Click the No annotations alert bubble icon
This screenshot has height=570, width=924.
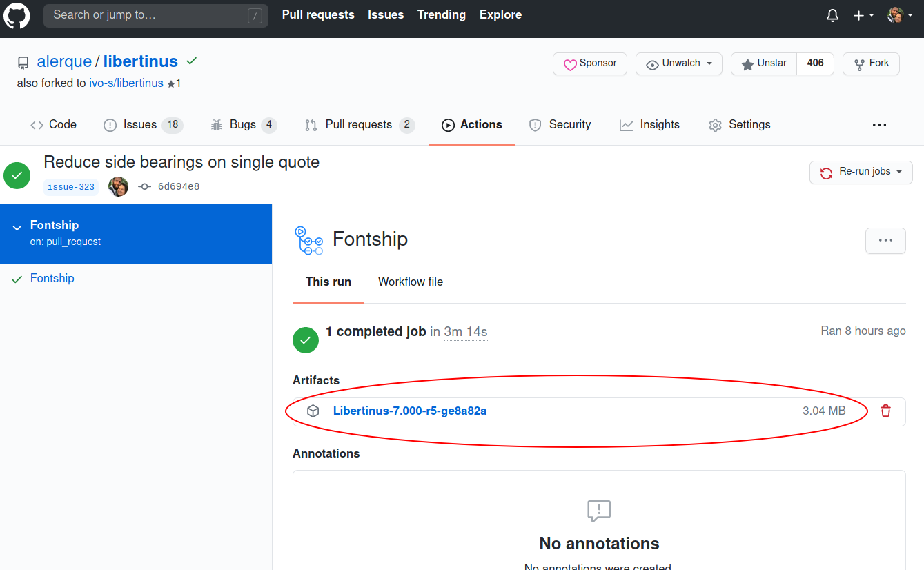coord(599,511)
